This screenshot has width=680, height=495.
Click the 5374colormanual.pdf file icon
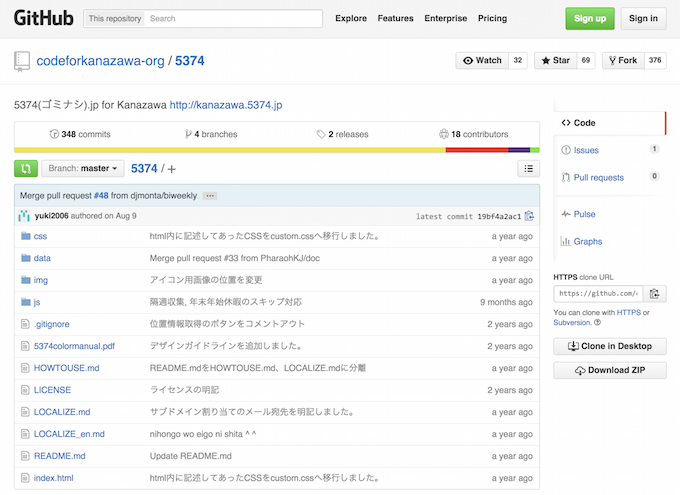25,346
